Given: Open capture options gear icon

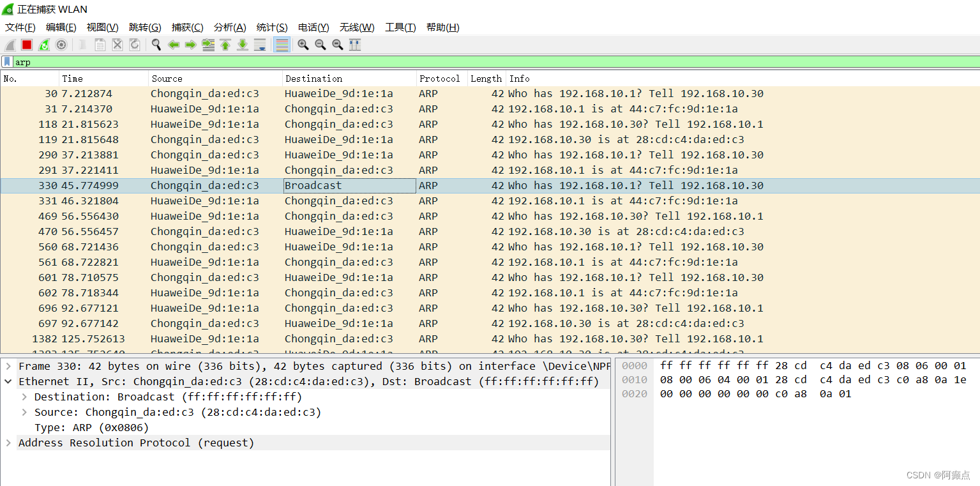Looking at the screenshot, I should click(x=61, y=45).
